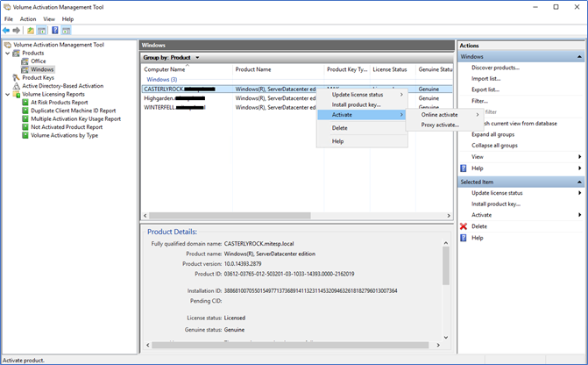Choose Install product key in context menu
The image size is (588, 365).
[x=362, y=104]
